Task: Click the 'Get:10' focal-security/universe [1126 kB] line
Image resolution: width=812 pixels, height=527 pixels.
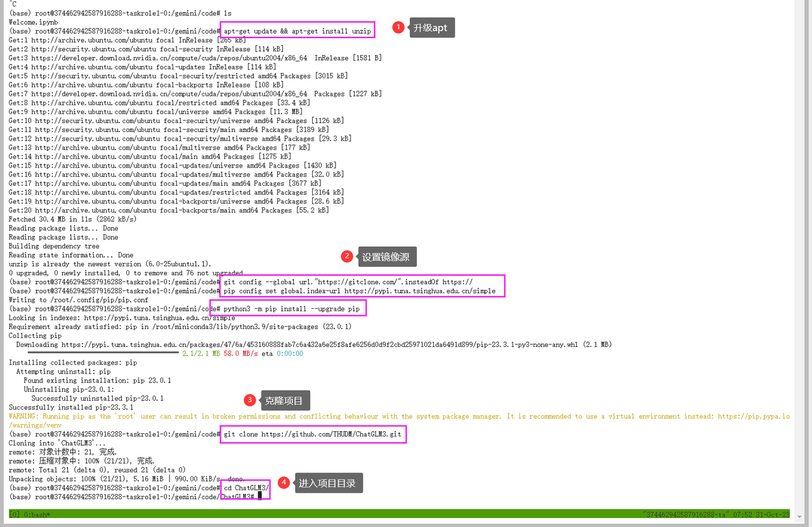Action: pyautogui.click(x=176, y=120)
